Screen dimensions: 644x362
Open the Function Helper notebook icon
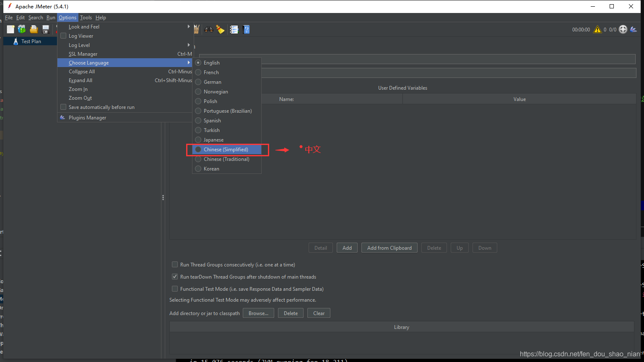[x=234, y=29]
